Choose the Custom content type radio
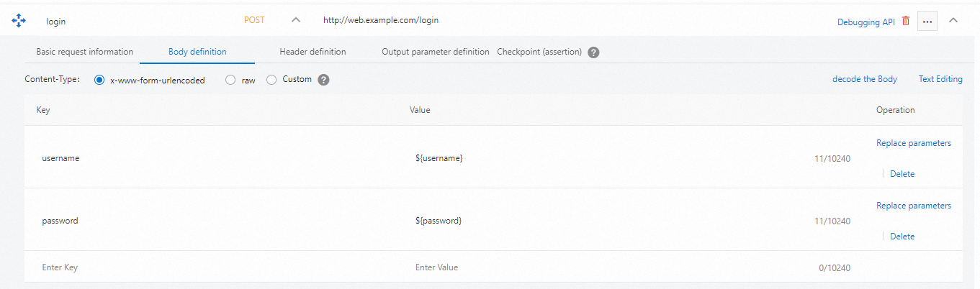 click(271, 81)
